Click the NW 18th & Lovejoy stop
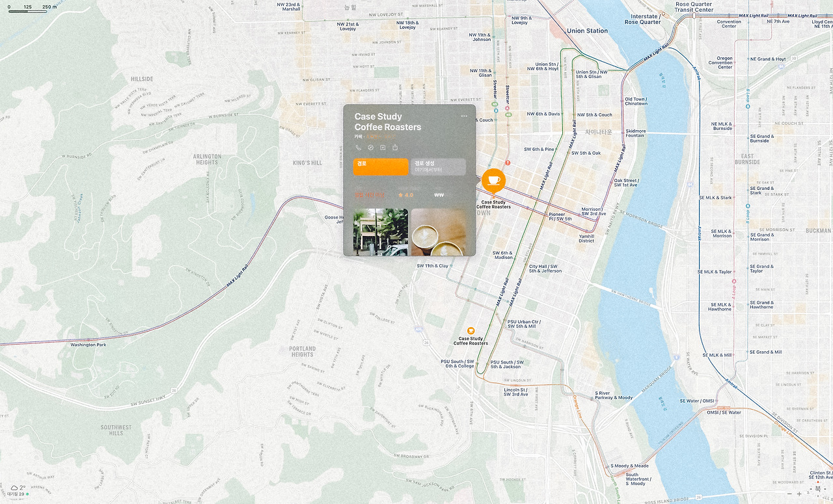This screenshot has height=504, width=833. click(407, 25)
